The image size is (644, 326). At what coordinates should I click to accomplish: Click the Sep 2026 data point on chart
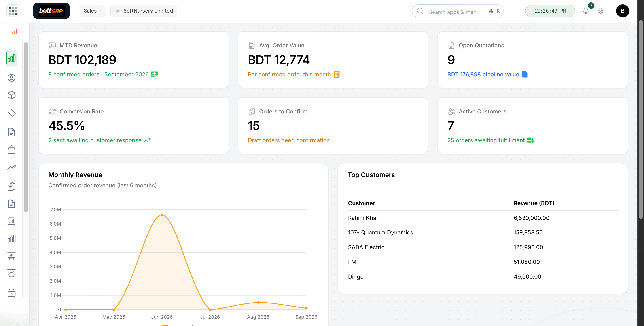pyautogui.click(x=306, y=308)
